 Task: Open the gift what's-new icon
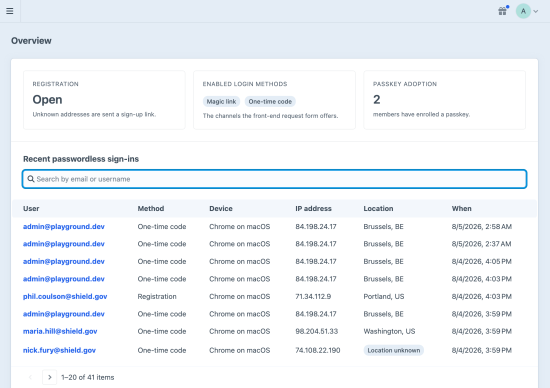(x=502, y=11)
